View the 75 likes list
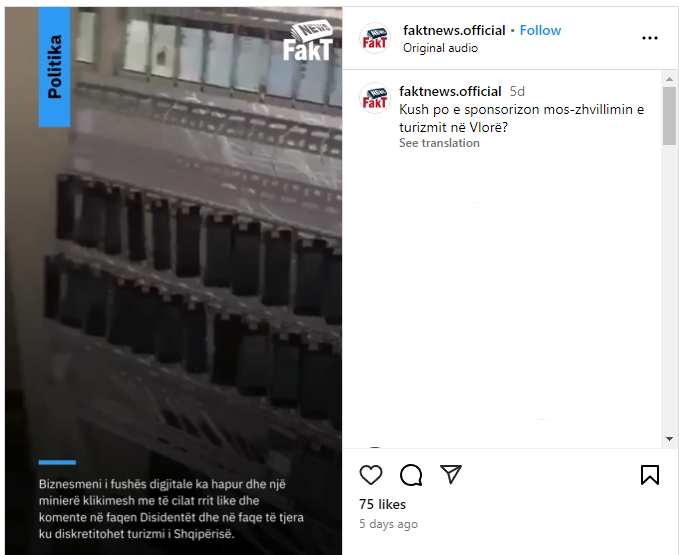The image size is (679, 555). [382, 504]
